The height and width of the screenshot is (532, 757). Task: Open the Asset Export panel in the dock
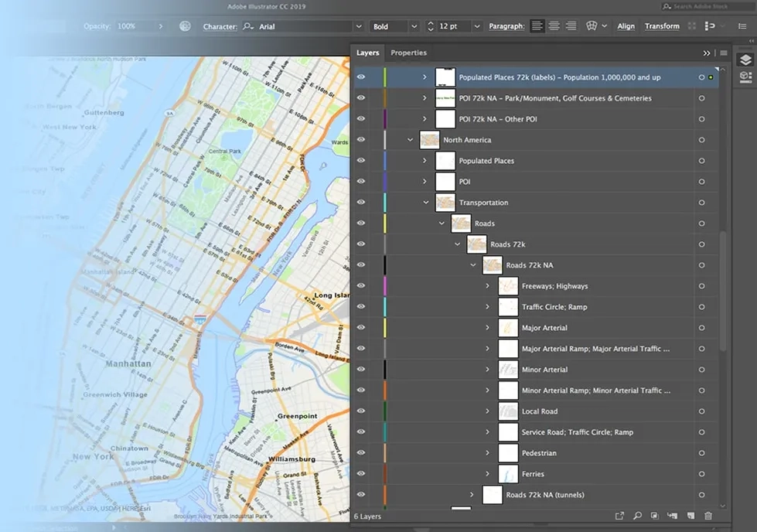point(745,77)
